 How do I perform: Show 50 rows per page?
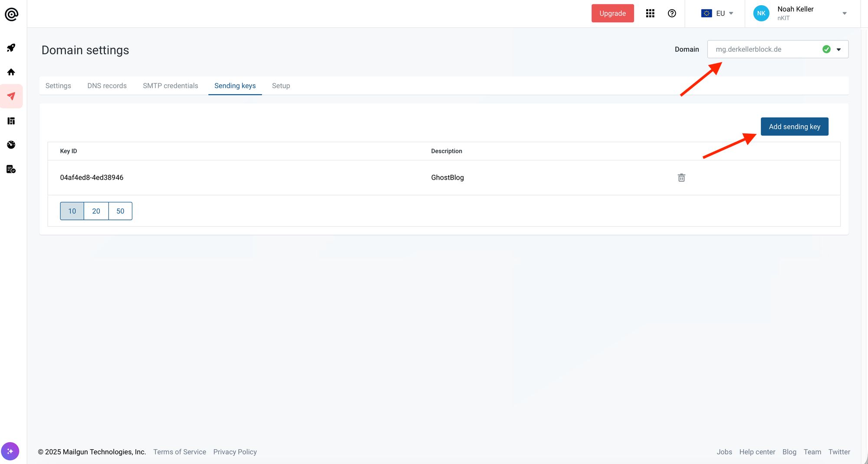click(x=120, y=211)
